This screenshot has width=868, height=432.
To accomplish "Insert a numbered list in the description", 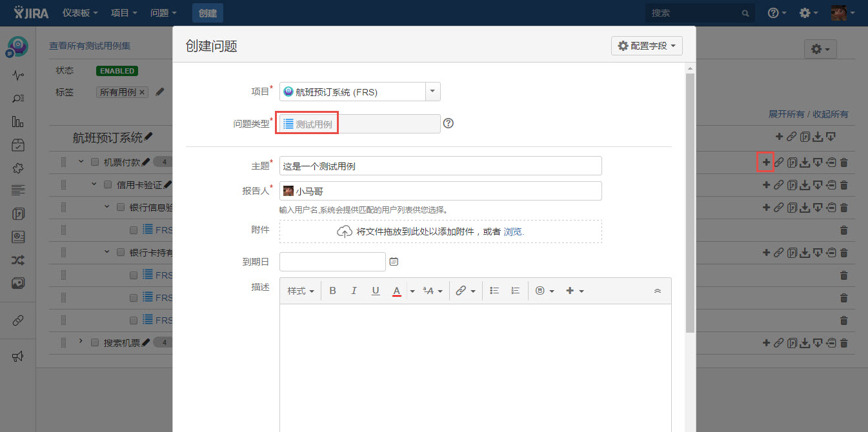I will 515,291.
